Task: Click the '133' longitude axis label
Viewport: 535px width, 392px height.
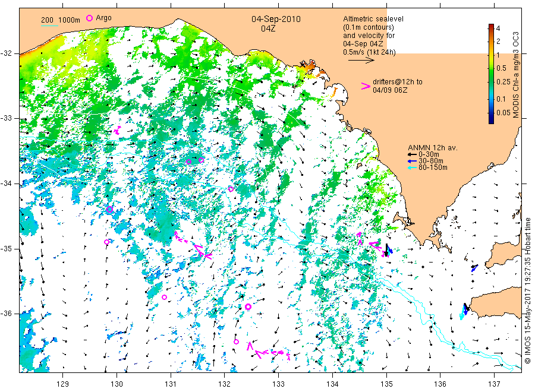Action: (x=278, y=384)
